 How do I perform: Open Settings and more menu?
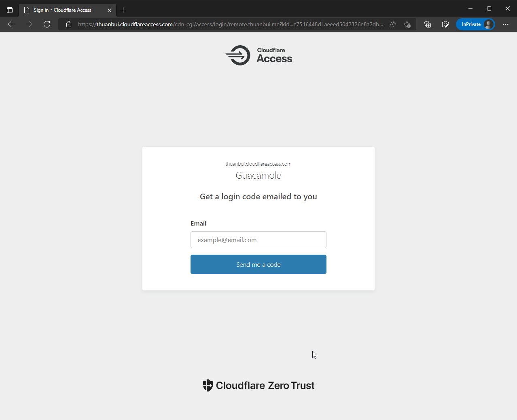tap(506, 24)
